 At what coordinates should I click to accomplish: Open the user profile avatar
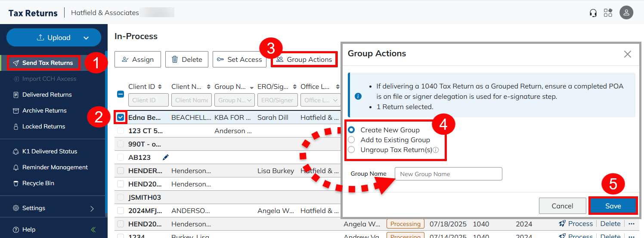tap(626, 12)
